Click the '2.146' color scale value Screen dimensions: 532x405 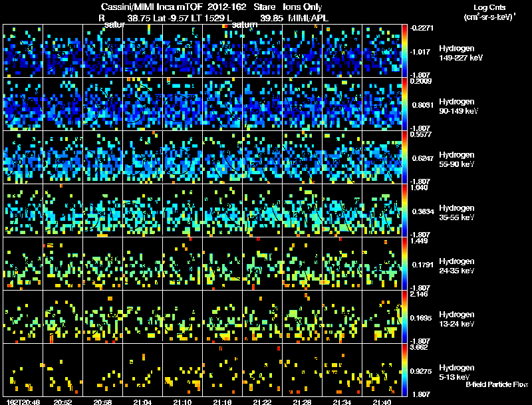pyautogui.click(x=419, y=294)
